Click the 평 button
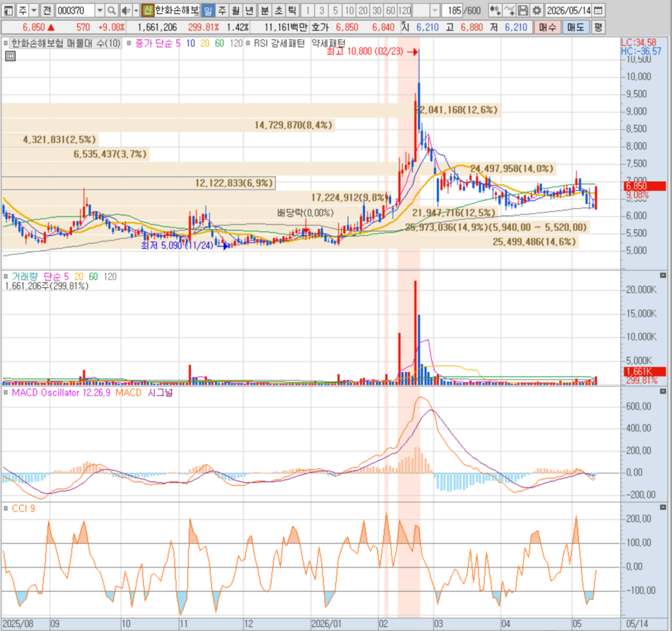This screenshot has width=672, height=631. click(x=598, y=28)
